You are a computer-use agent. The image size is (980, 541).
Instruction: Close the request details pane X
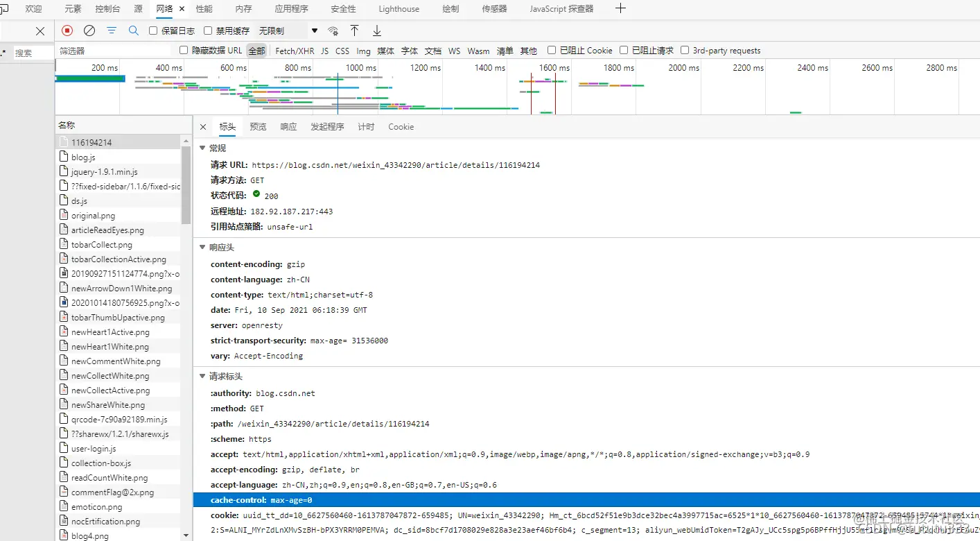[203, 127]
